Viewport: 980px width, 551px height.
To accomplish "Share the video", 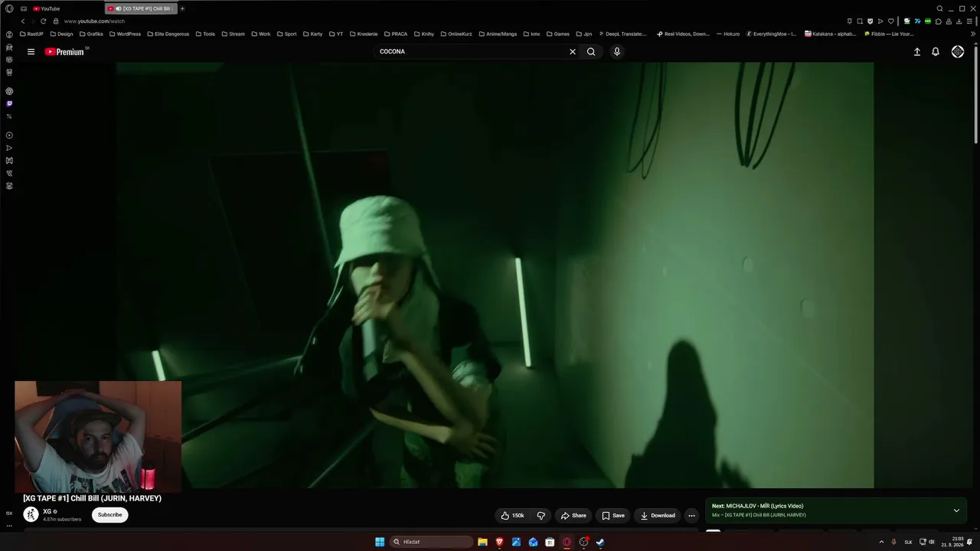I will (x=573, y=516).
